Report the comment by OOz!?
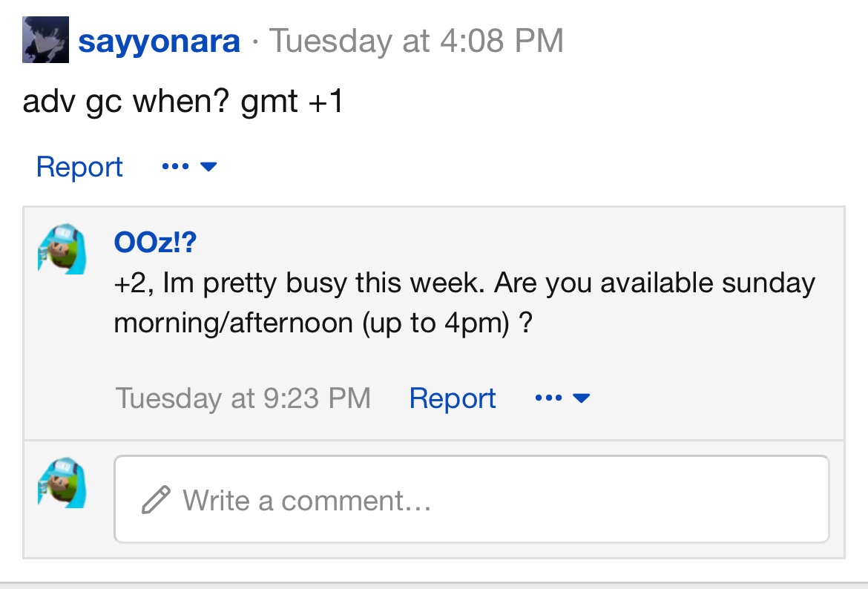Viewport: 868px width, 589px height. (453, 398)
